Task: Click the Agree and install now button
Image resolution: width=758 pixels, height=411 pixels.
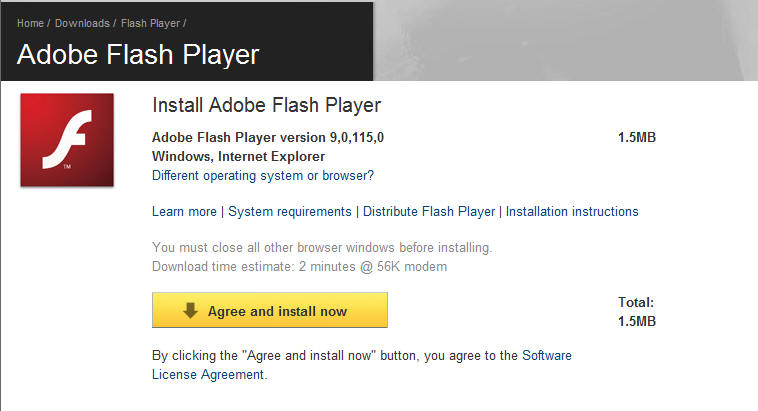Action: click(x=270, y=310)
